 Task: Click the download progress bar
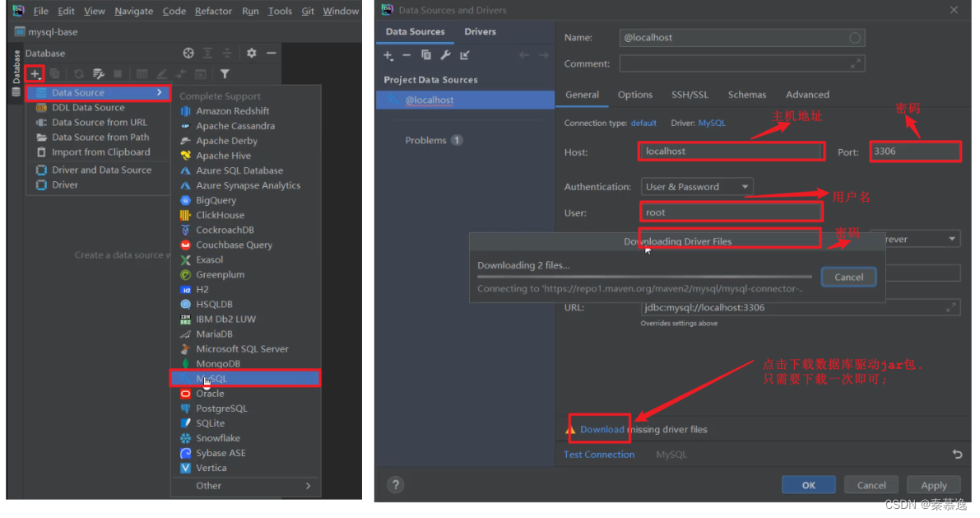coord(644,277)
